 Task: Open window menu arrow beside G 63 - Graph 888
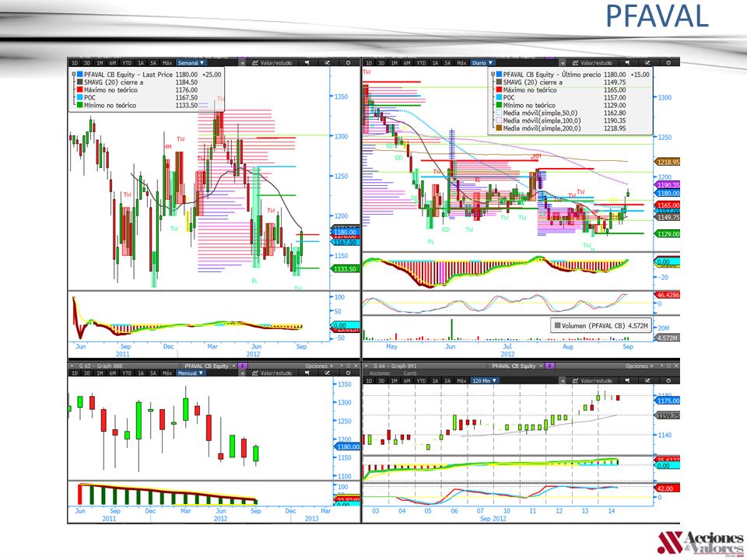coord(72,366)
